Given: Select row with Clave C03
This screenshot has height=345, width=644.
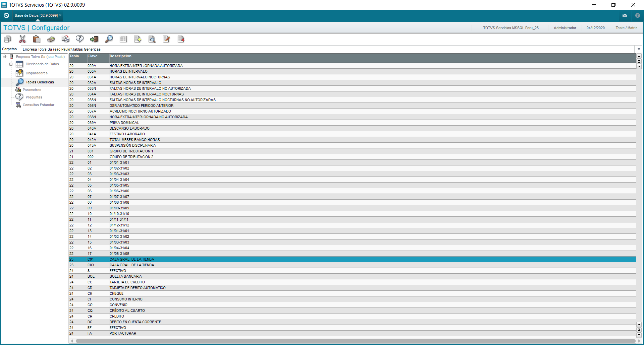Looking at the screenshot, I should [352, 265].
